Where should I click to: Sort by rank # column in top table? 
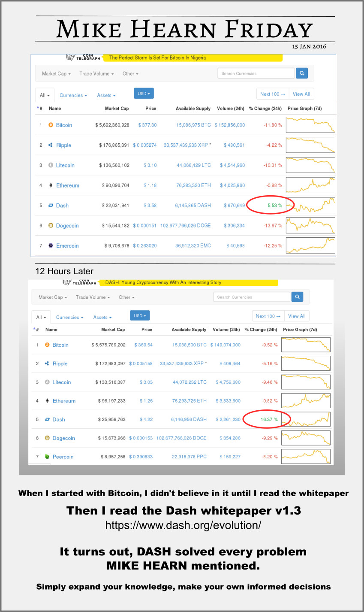(40, 109)
